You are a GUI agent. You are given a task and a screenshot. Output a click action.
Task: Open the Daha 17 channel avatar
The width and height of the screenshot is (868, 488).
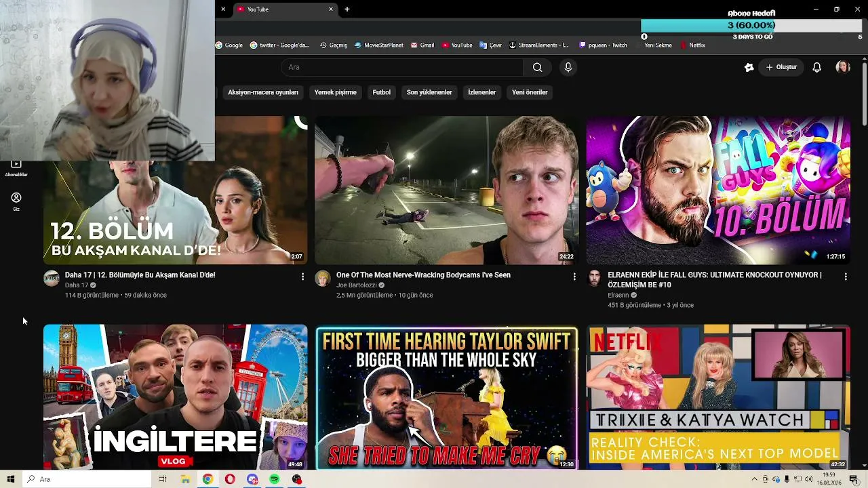[52, 279]
